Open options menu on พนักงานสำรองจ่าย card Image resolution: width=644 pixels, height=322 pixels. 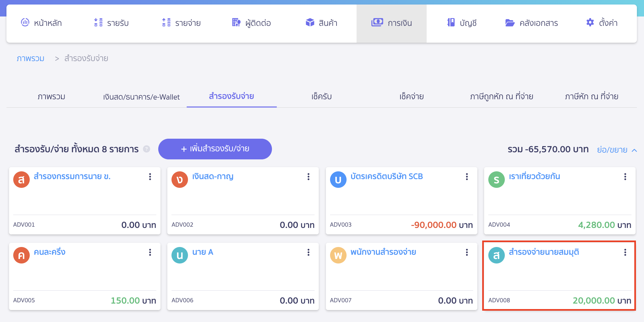[x=467, y=252]
